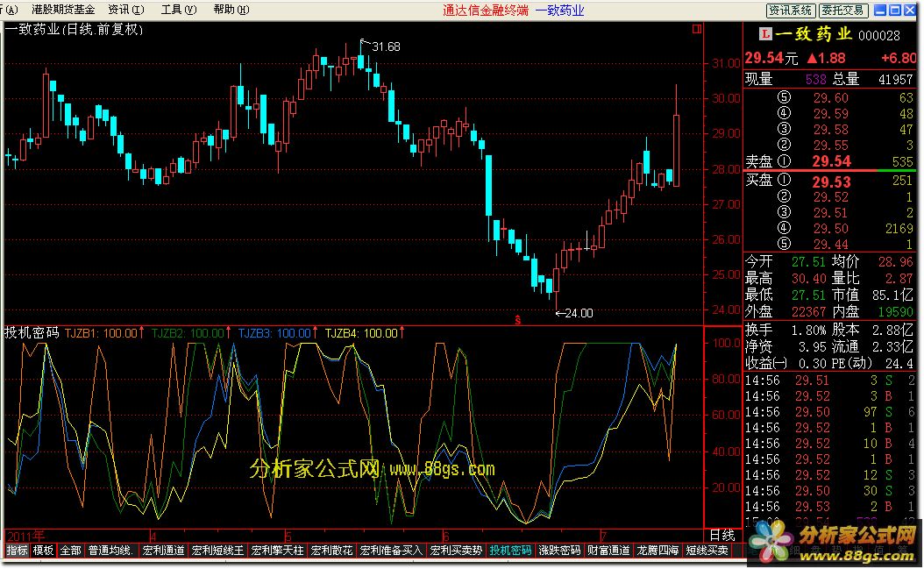Switch to the 宏利散花 indicator tab
Viewport: 924px width, 569px height.
point(331,550)
